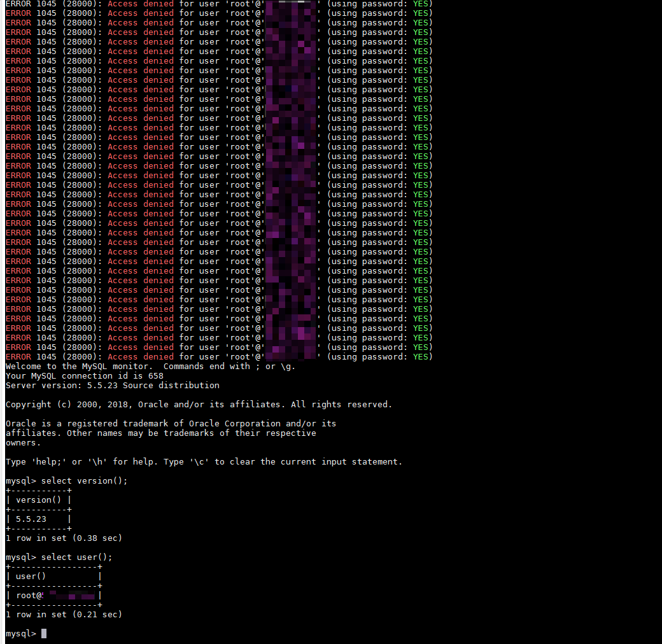Click the 5.5.23 value in the result table
Screen dimensions: 662x644
coord(31,519)
